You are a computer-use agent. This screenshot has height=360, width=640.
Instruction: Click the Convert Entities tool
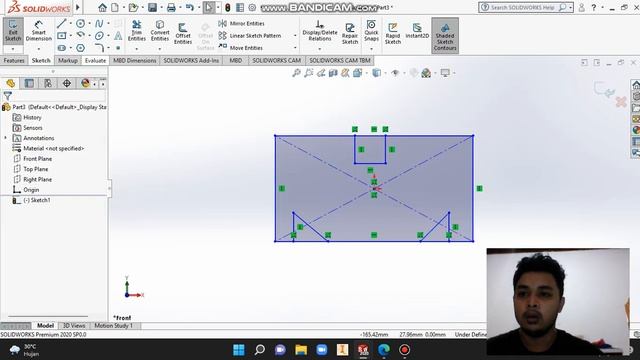click(x=160, y=31)
